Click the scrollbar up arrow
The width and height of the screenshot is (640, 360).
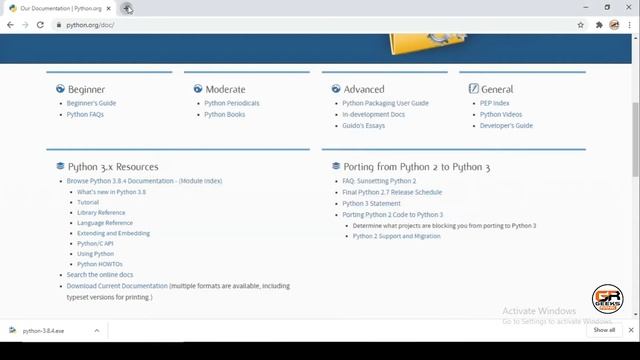pyautogui.click(x=636, y=38)
